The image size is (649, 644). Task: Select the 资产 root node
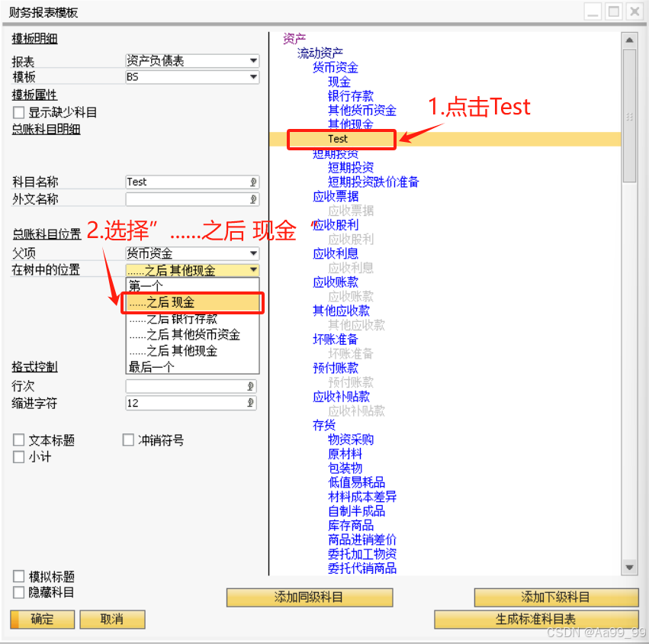[294, 39]
